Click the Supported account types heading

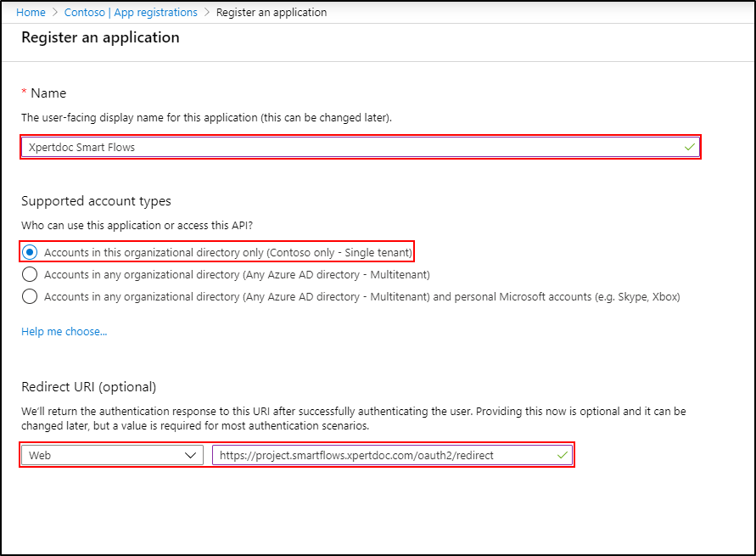[96, 201]
